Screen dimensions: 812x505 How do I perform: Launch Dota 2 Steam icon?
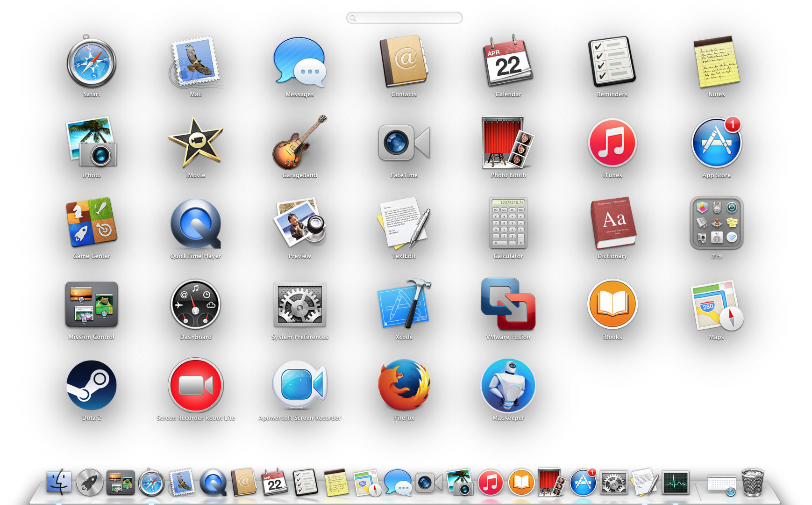(x=92, y=385)
